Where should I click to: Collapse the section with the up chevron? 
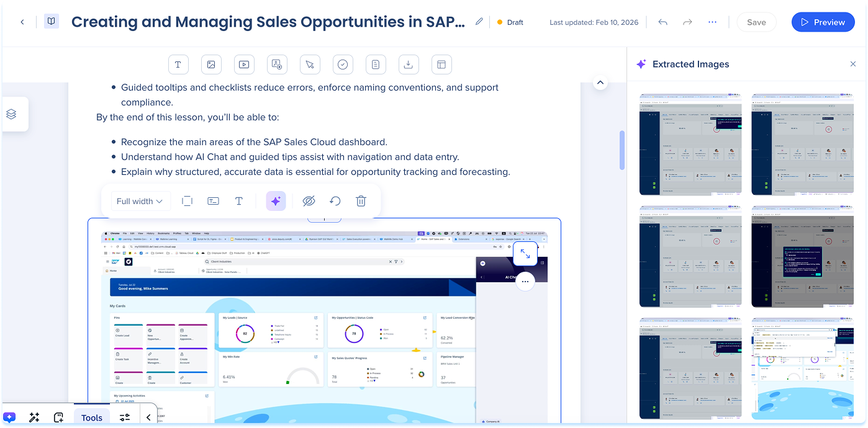[600, 82]
